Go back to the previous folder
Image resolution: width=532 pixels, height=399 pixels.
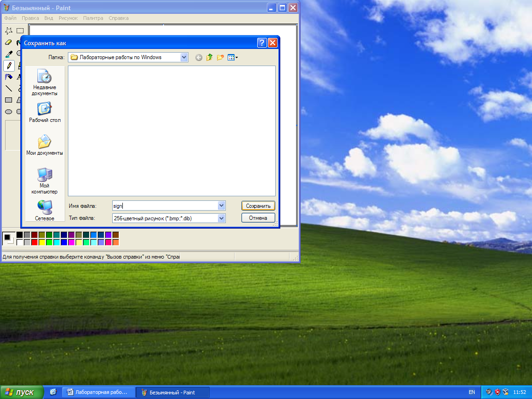[x=199, y=57]
